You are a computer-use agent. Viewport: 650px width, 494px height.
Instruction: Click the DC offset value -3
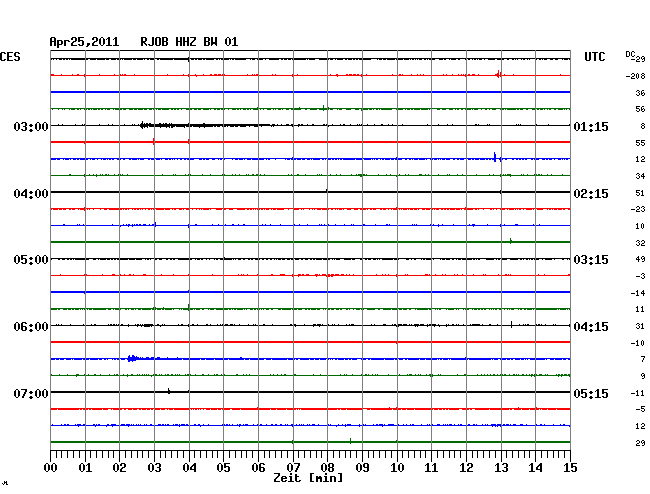click(640, 276)
